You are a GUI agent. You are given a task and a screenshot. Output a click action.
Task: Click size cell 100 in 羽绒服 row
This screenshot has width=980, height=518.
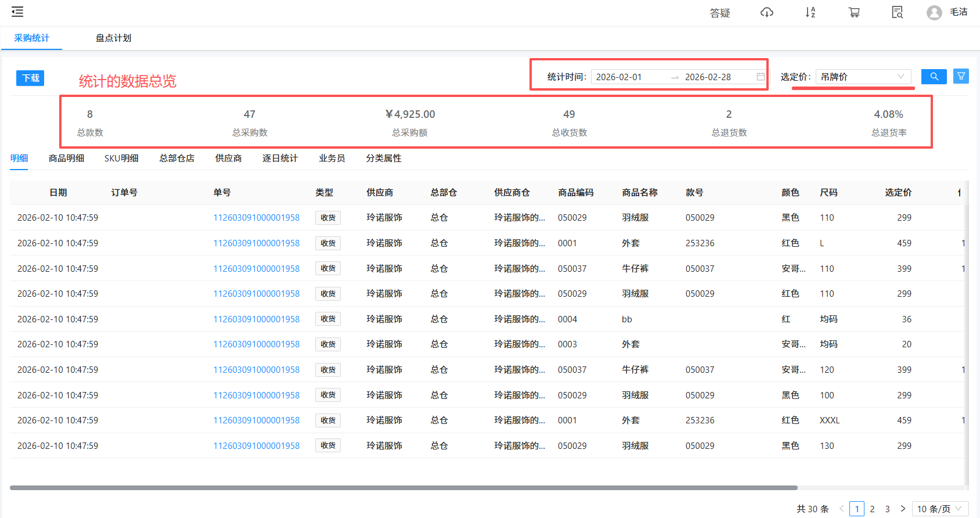(827, 395)
